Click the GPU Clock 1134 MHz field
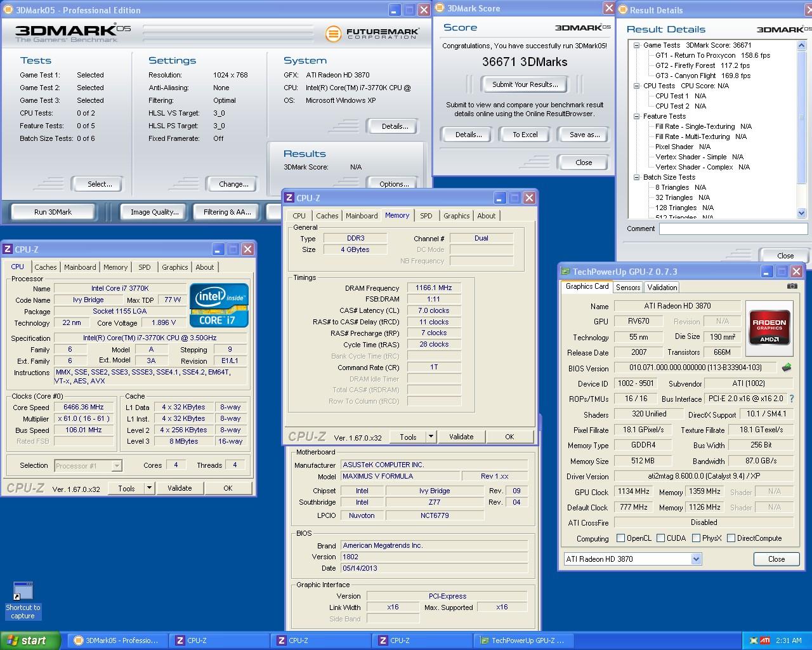The width and height of the screenshot is (812, 650). pyautogui.click(x=634, y=492)
